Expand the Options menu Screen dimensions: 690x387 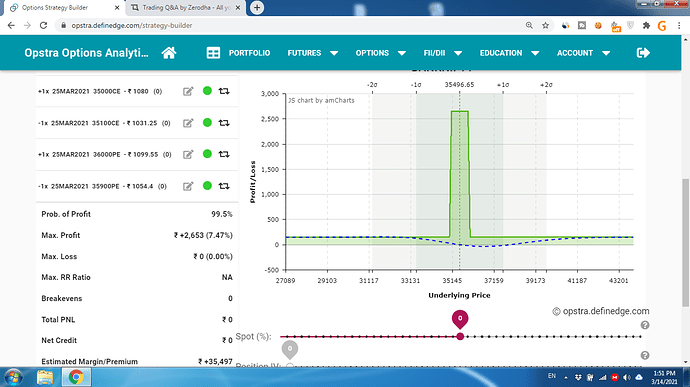(380, 53)
